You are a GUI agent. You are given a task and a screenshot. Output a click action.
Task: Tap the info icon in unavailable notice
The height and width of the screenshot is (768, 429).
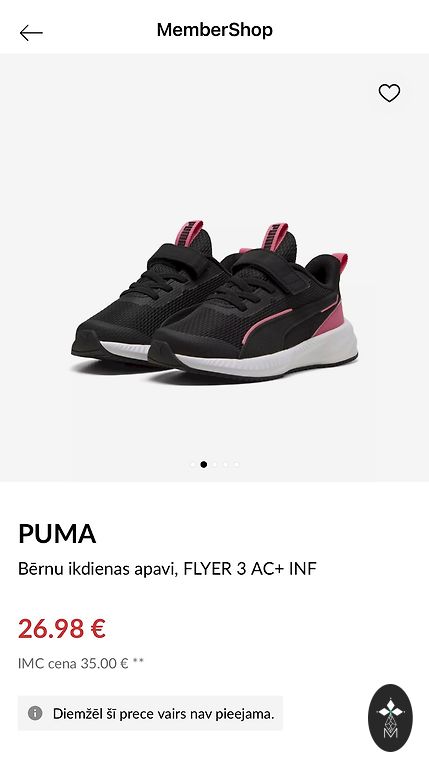click(35, 713)
